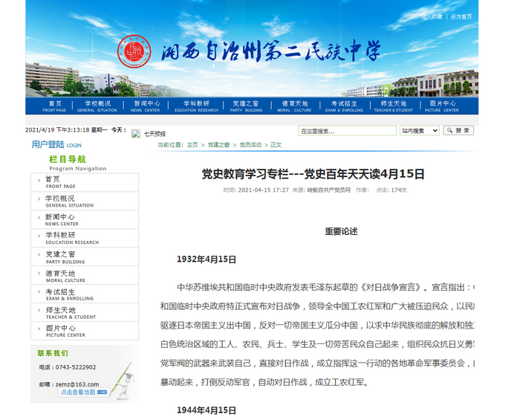Click the 联系我们 contact heading
This screenshot has width=520, height=420.
pos(53,353)
